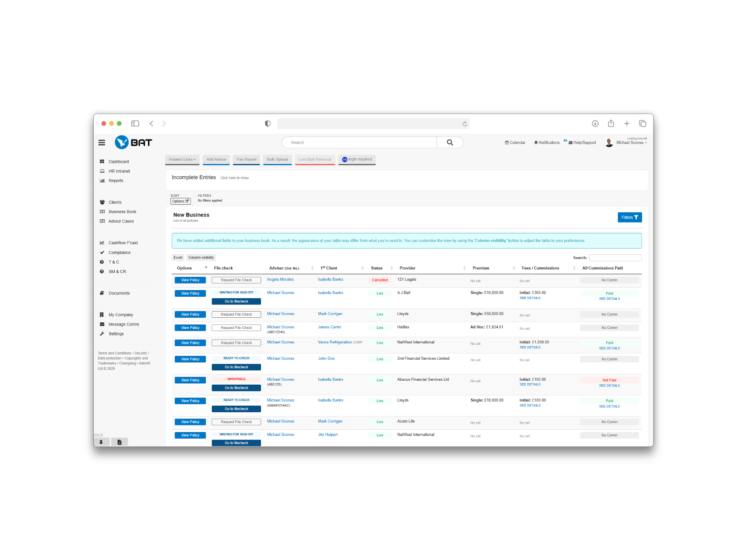The width and height of the screenshot is (747, 560).
Task: Click the blue Filters button
Action: (x=629, y=217)
